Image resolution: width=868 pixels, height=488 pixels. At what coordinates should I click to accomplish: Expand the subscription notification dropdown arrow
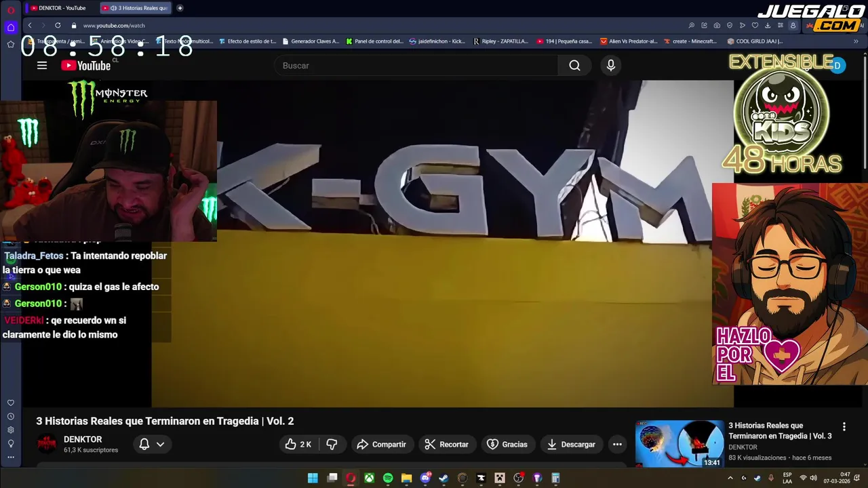click(x=161, y=445)
